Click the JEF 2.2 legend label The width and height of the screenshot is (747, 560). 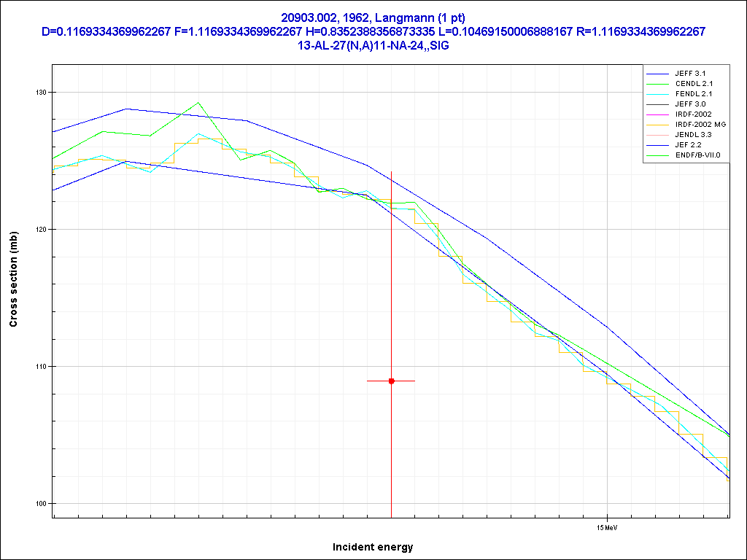(x=688, y=145)
